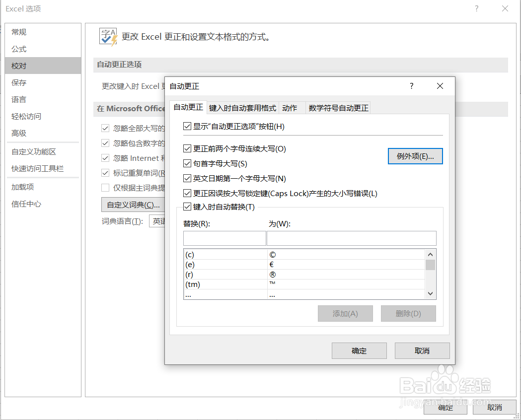
Task: Toggle 忽略全部大写 checkbox in Excel 选项
Action: [105, 128]
